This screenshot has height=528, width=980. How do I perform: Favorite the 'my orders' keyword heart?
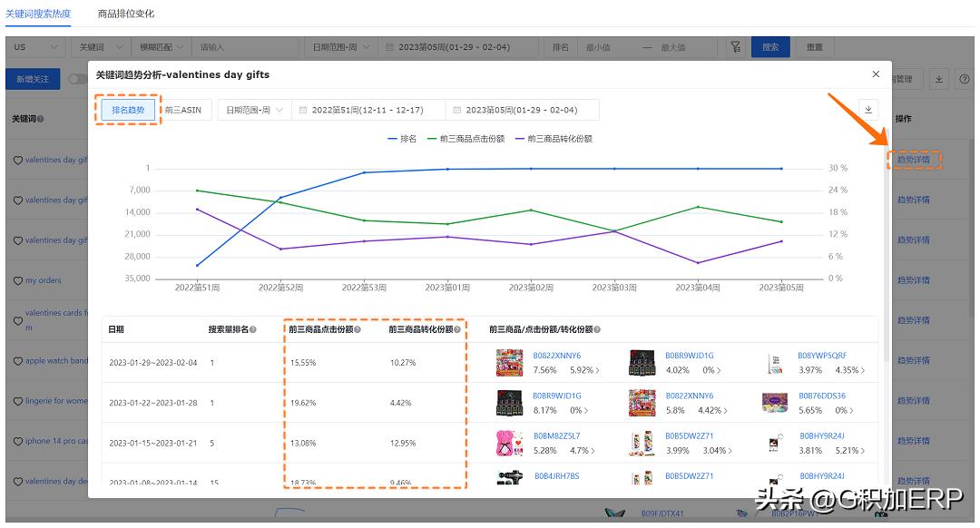[17, 281]
